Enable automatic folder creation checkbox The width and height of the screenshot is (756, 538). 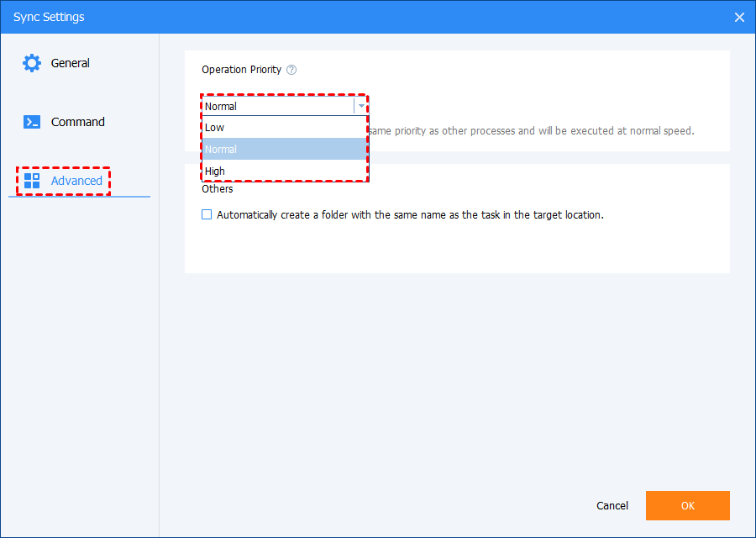tap(207, 214)
